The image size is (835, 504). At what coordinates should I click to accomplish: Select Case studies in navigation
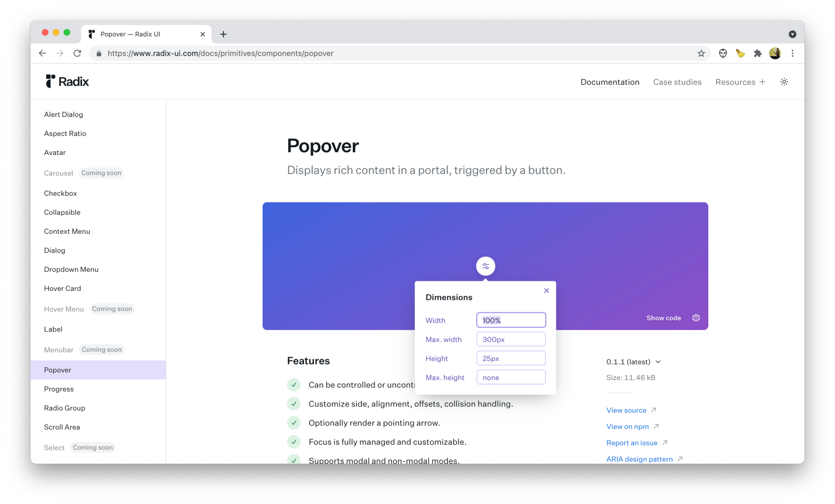click(x=677, y=82)
